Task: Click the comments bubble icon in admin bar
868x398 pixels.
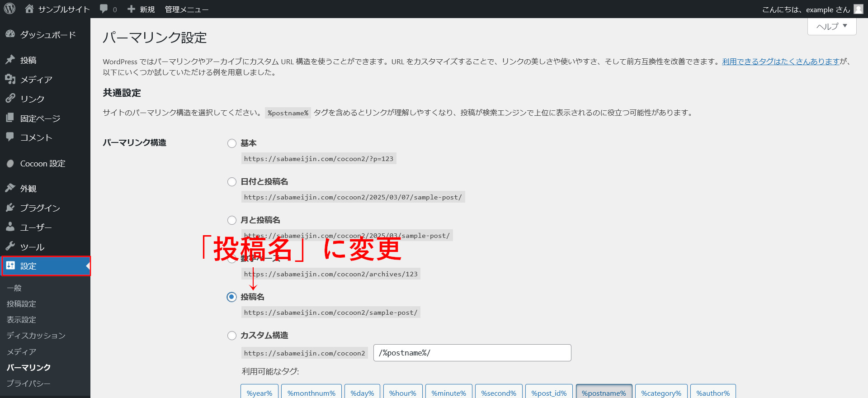Action: [x=104, y=9]
